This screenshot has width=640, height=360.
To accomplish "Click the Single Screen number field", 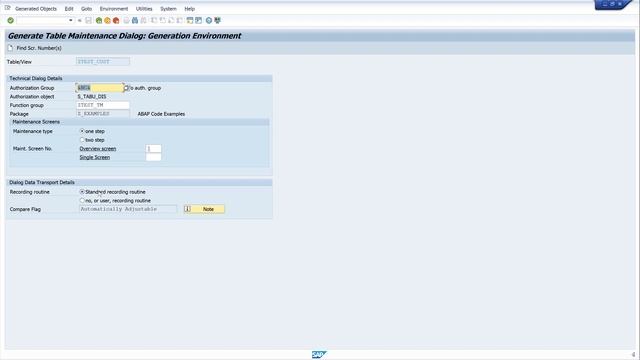I will pos(153,157).
